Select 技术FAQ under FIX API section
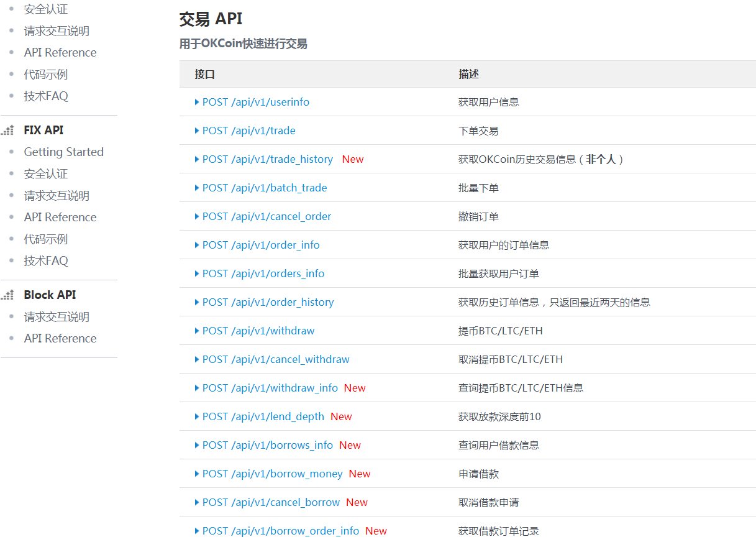This screenshot has width=756, height=542. [46, 261]
